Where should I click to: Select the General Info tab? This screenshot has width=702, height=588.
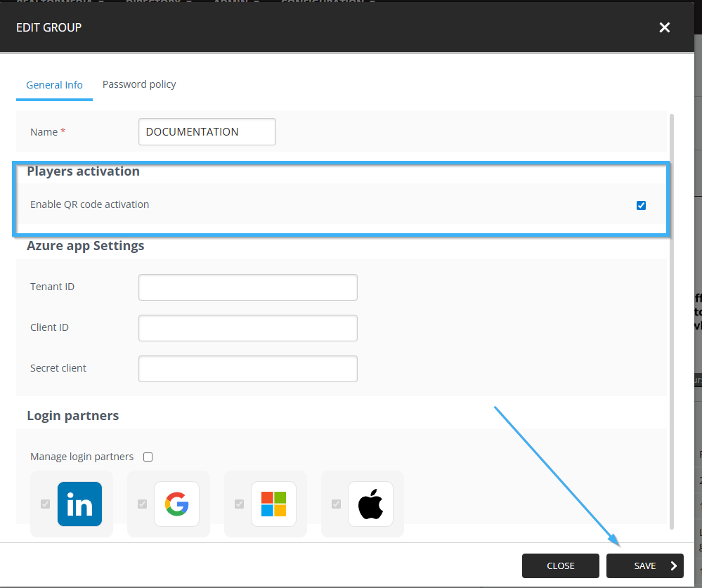click(x=54, y=85)
